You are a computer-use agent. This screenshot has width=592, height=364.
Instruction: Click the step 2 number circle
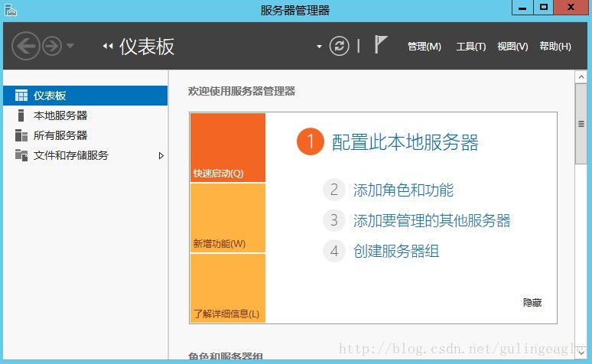(334, 190)
